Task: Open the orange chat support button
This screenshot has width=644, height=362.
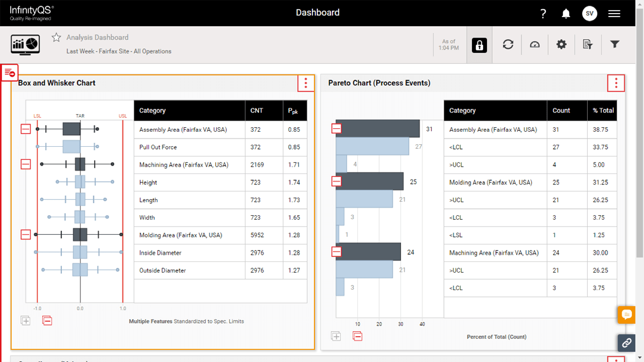Action: pyautogui.click(x=626, y=315)
